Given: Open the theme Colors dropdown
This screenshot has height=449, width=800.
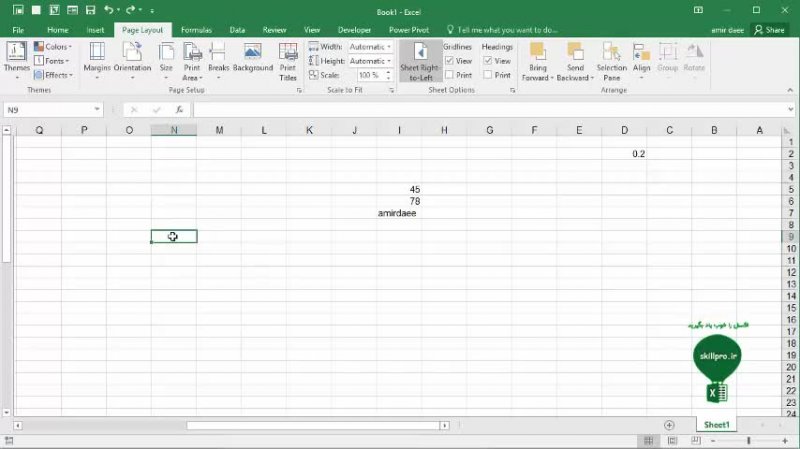Looking at the screenshot, I should click(52, 47).
